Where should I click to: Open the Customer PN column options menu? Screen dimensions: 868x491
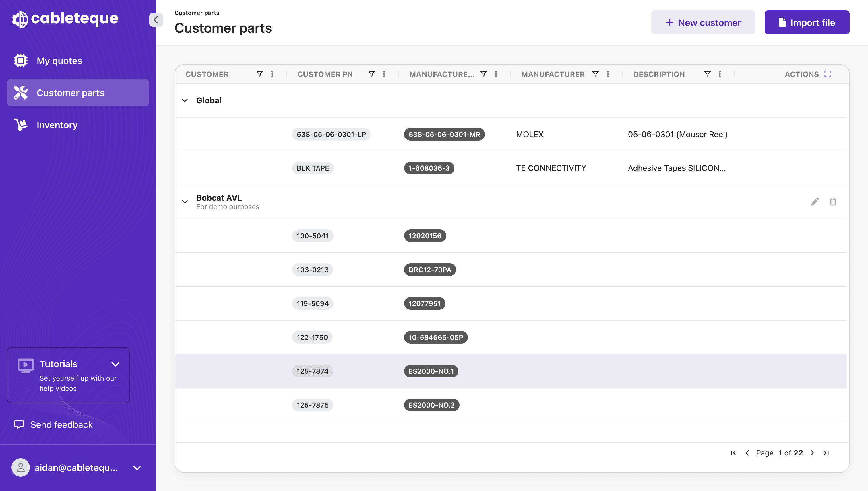point(384,74)
